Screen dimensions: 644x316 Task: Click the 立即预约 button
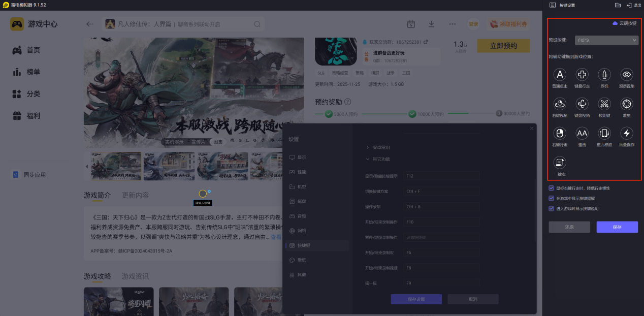click(503, 46)
